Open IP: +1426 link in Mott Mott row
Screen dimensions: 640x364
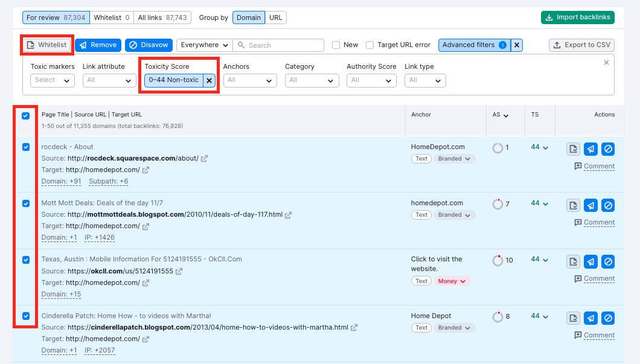click(x=100, y=237)
